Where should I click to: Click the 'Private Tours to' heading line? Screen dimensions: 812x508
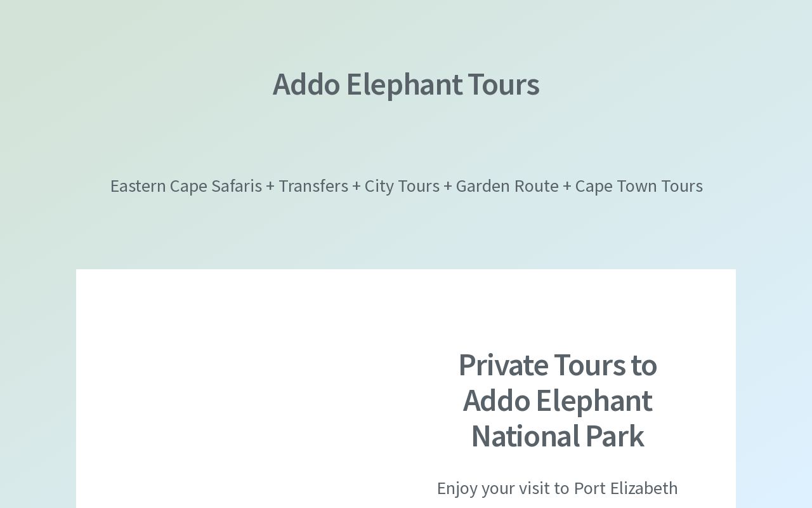558,365
